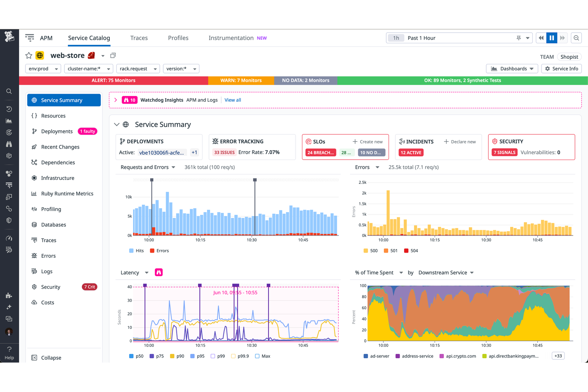Select the Dependencies sidebar item

click(x=58, y=162)
